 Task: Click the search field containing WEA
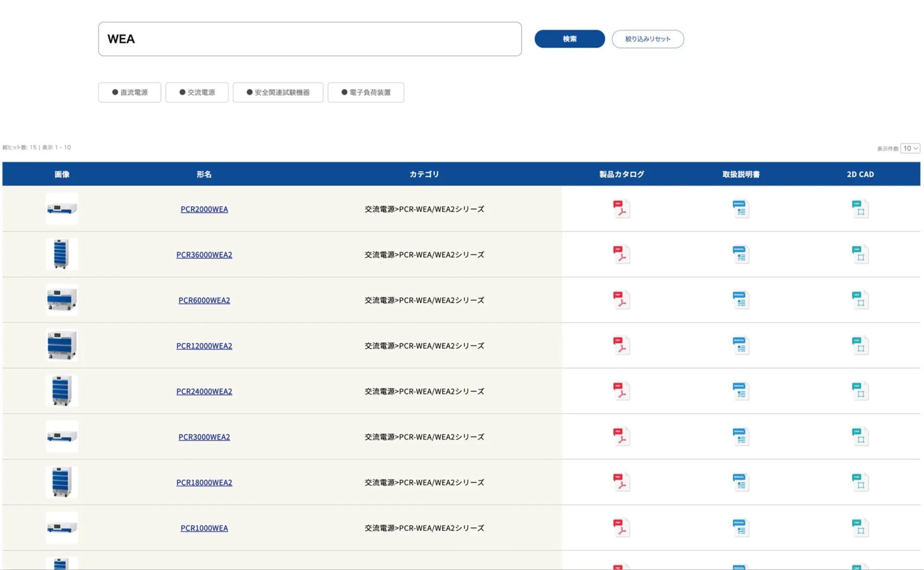[x=310, y=39]
